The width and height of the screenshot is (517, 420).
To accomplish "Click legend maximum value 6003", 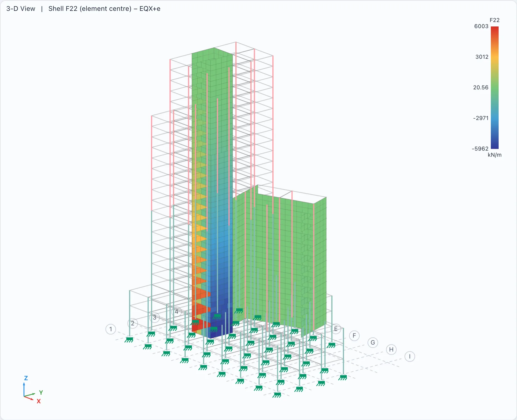I will [481, 26].
